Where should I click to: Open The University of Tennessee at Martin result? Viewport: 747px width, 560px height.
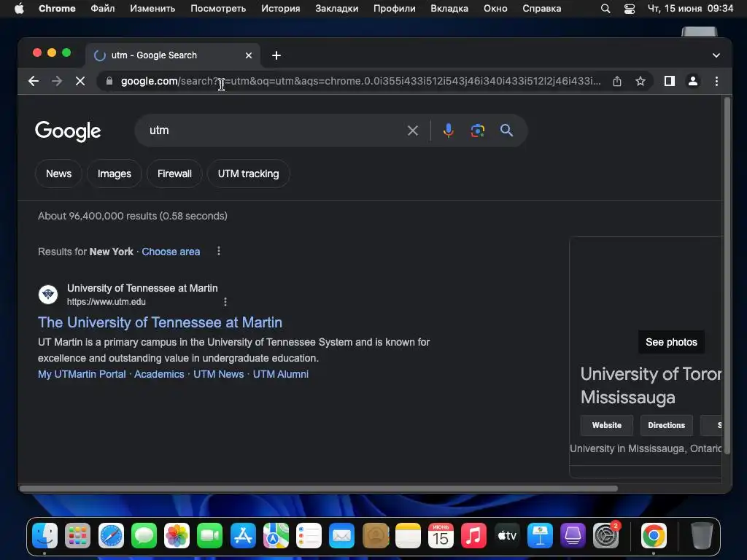tap(160, 322)
